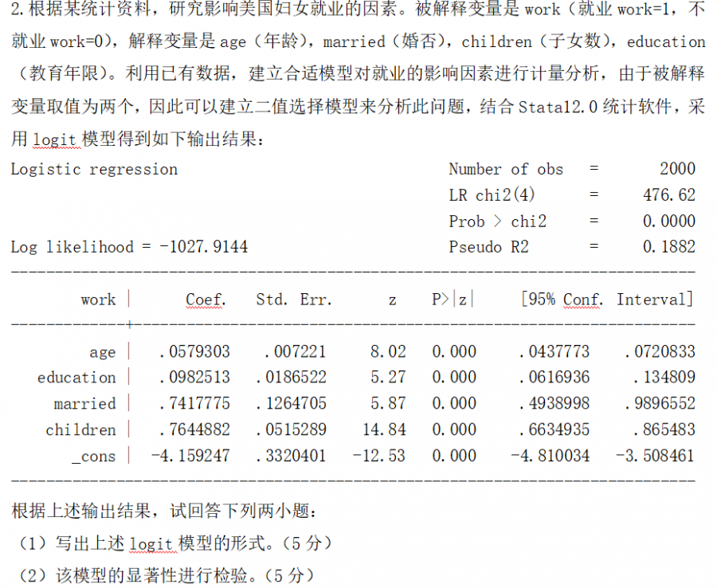Click the LR chi2 value 476.62
Image resolution: width=717 pixels, height=588 pixels.
tap(669, 195)
